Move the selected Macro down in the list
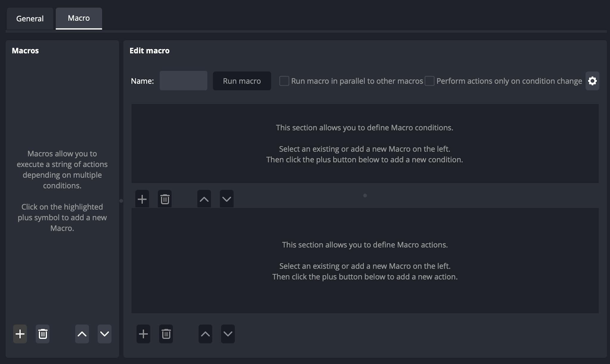The width and height of the screenshot is (610, 364). click(105, 334)
